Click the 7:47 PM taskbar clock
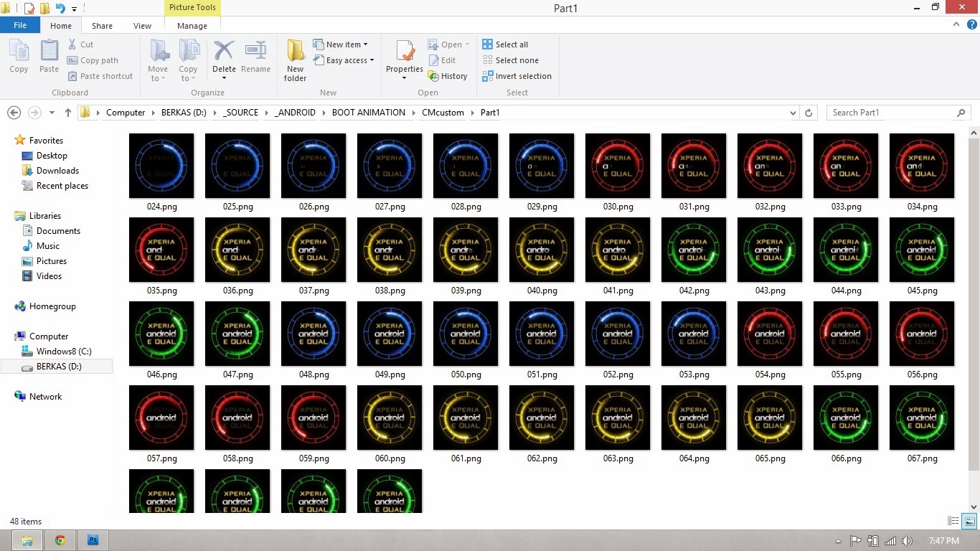The height and width of the screenshot is (551, 980). 943,541
